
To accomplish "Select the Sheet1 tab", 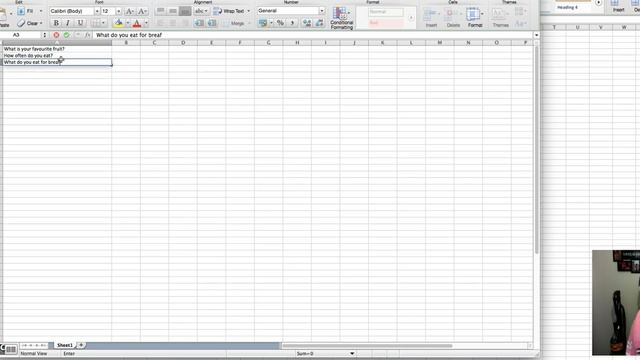I will click(64, 345).
